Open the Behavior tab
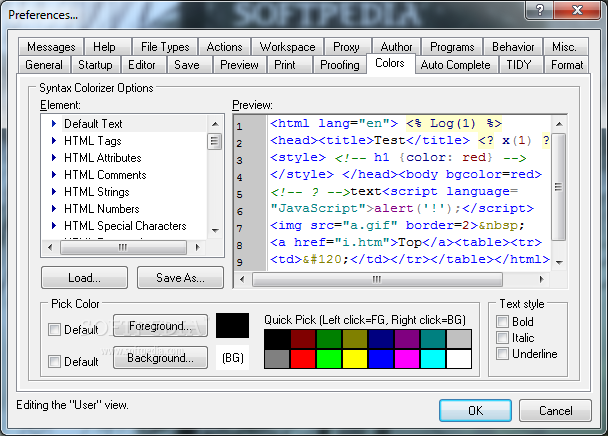The height and width of the screenshot is (436, 608). click(x=513, y=47)
